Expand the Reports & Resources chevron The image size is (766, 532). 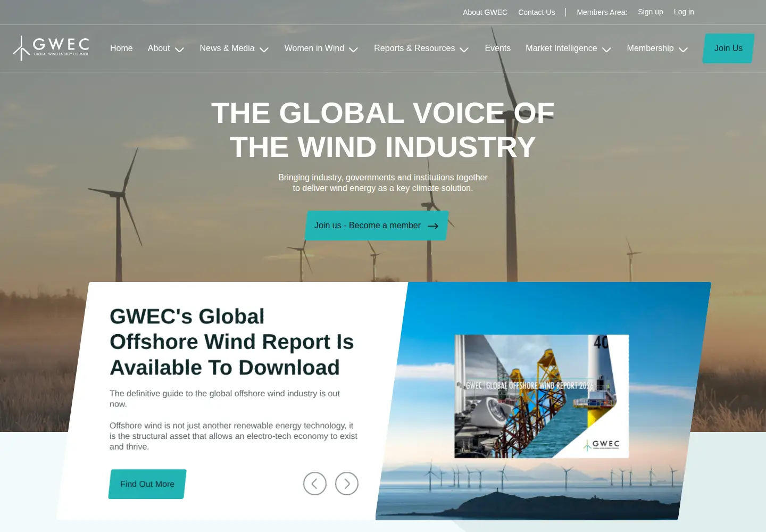point(464,49)
